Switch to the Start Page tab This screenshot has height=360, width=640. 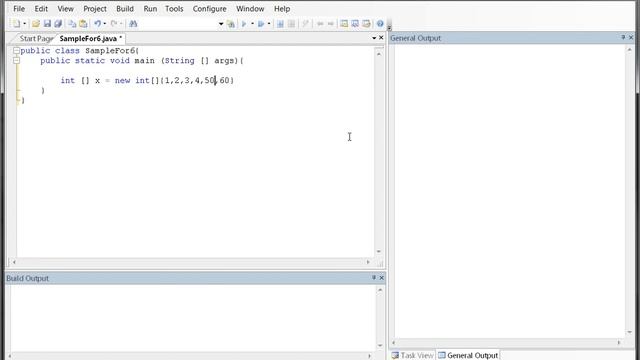click(36, 39)
